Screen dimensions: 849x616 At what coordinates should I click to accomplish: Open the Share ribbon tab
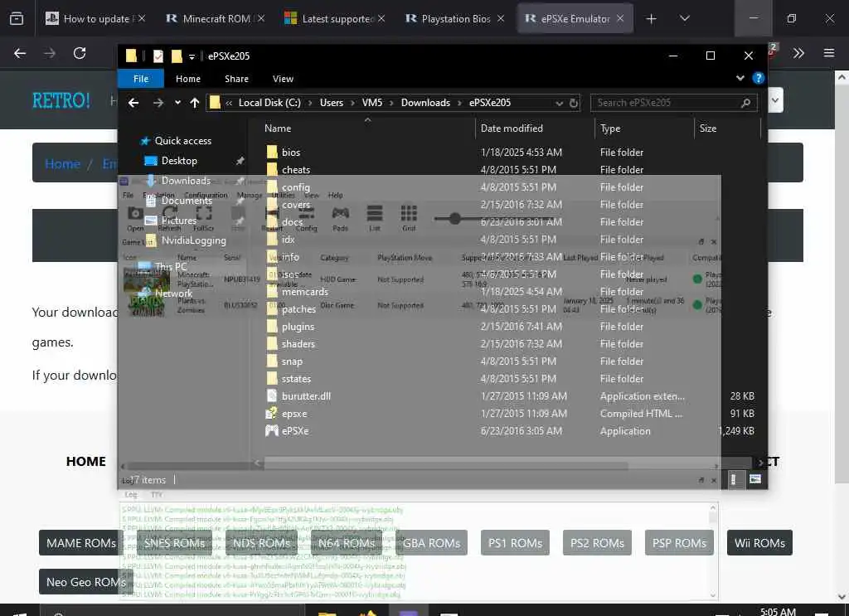(x=236, y=79)
